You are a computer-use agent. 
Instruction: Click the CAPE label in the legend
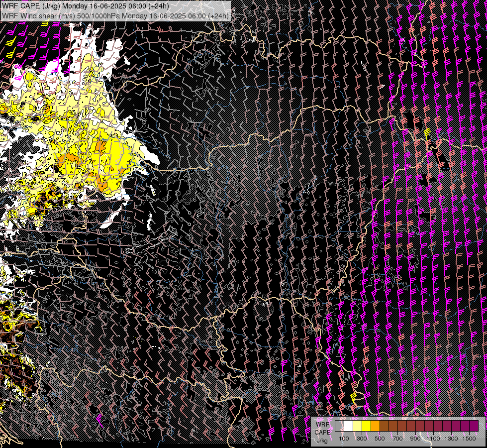322,432
